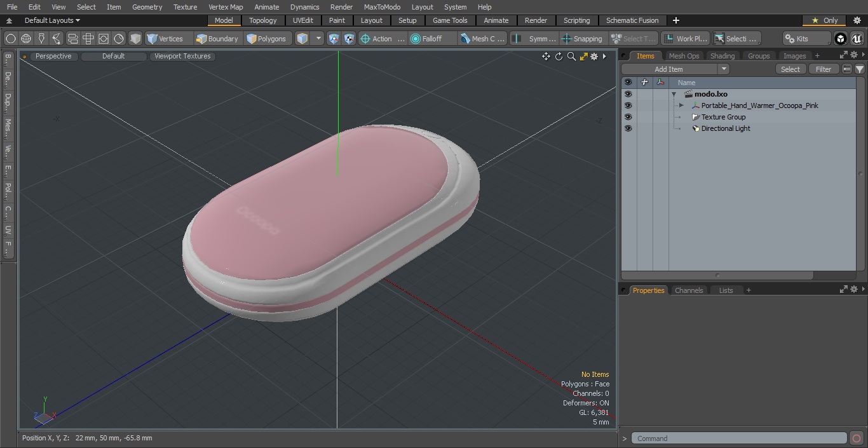Open viewport settings gear icon
Screen dimensions: 868x448
[x=594, y=57]
